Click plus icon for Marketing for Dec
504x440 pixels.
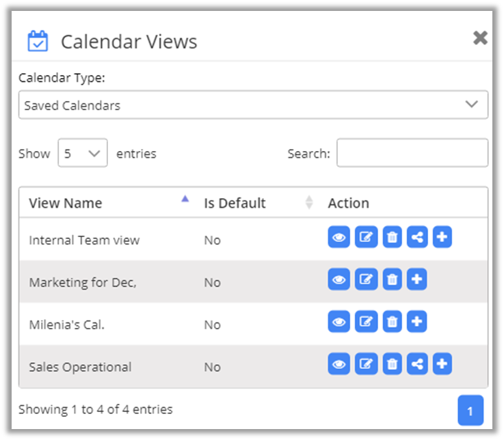click(x=417, y=279)
